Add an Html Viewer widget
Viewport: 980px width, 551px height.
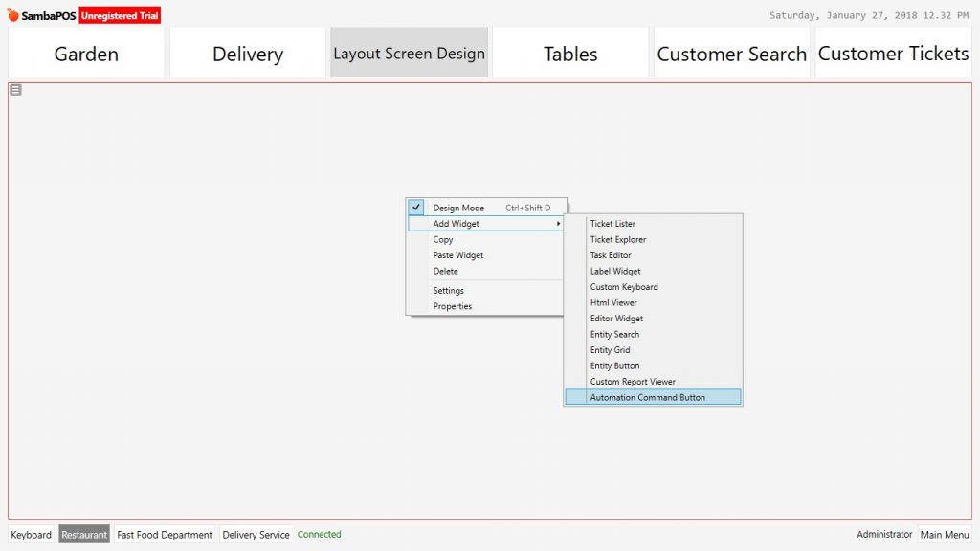[x=653, y=302]
